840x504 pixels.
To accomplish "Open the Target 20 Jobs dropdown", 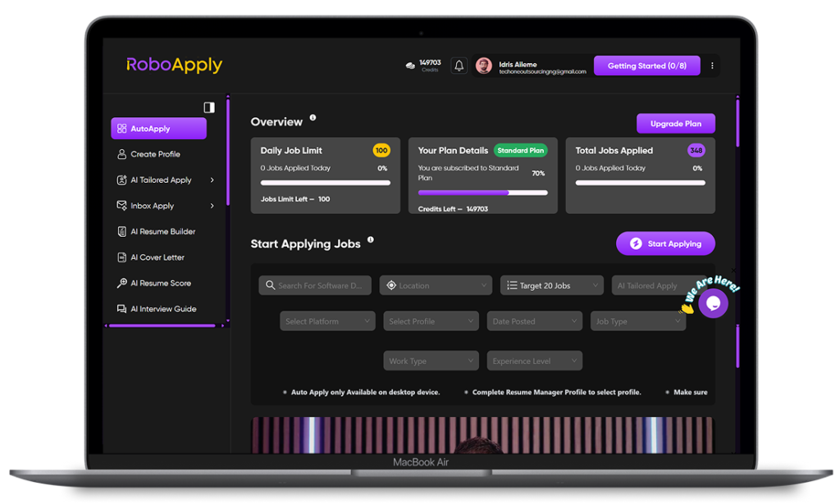I will [551, 285].
